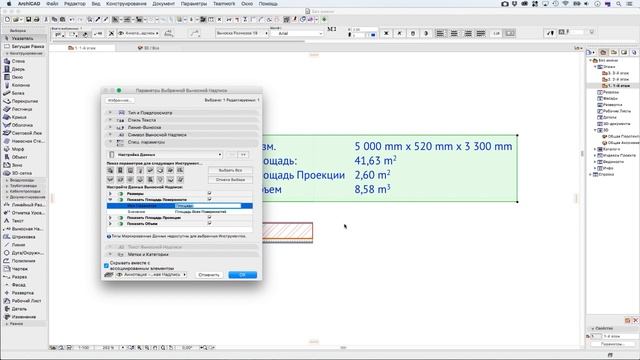Viewport: 640px width, 360px height.
Task: Toggle Показать Площадь Проекции checkbox
Action: point(209,218)
